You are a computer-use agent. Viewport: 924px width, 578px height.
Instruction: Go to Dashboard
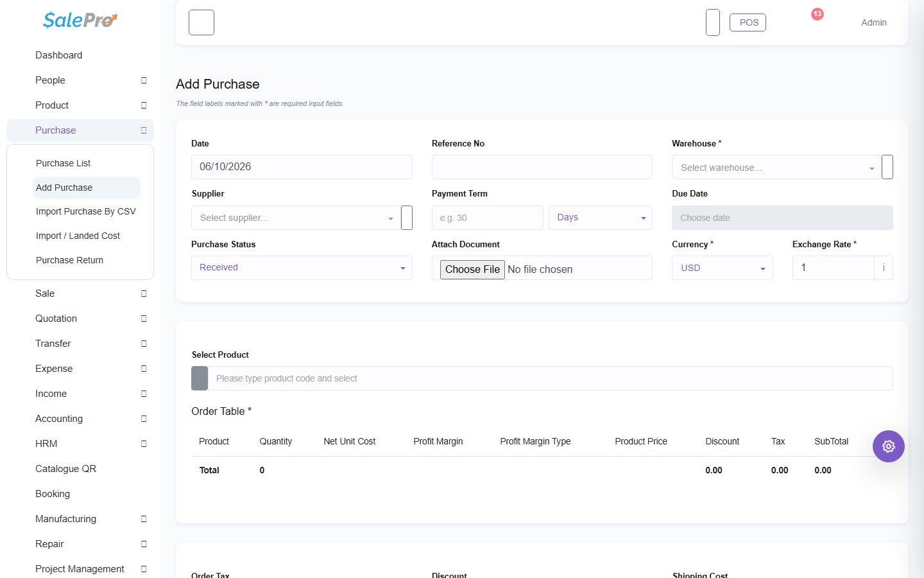(80, 55)
